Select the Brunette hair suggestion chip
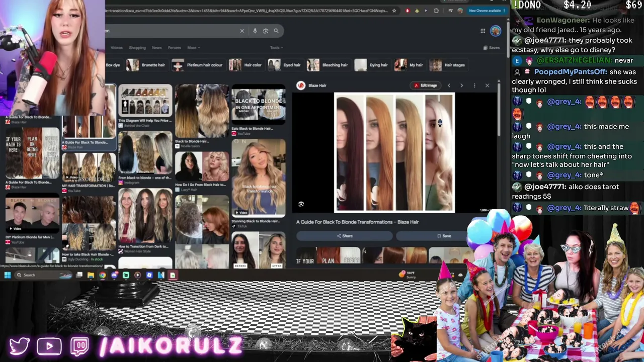644x362 pixels. pos(146,65)
